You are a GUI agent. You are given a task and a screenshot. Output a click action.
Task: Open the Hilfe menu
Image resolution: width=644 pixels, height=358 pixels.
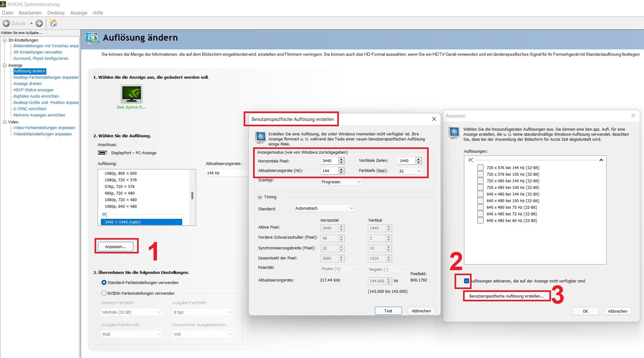pos(98,13)
